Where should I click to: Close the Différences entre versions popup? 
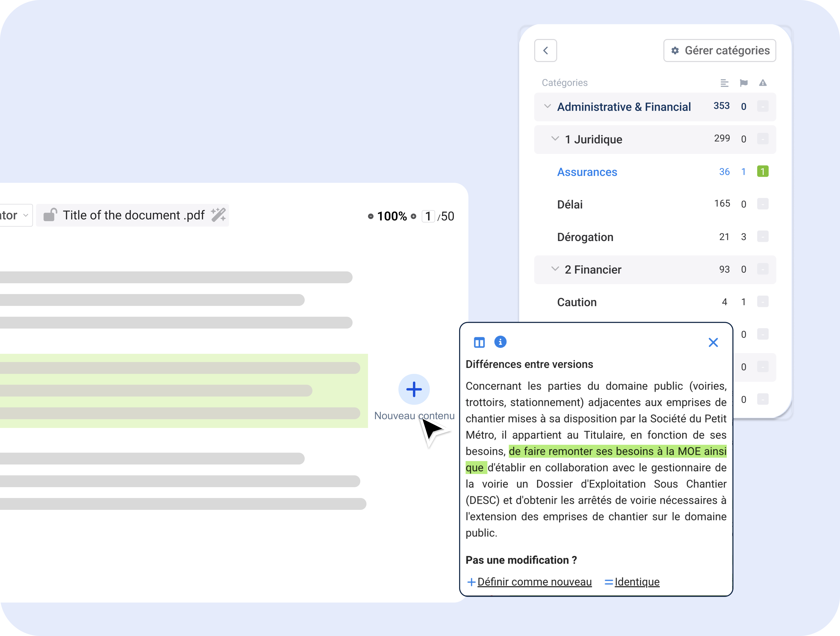click(713, 343)
